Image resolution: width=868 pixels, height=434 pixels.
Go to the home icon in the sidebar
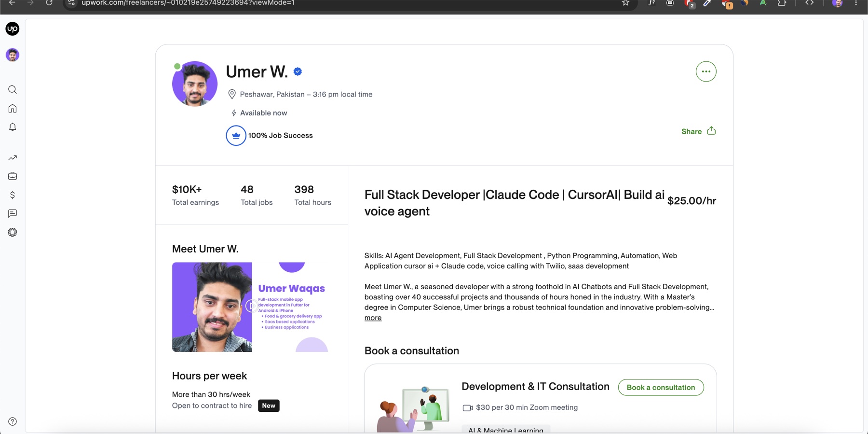13,109
